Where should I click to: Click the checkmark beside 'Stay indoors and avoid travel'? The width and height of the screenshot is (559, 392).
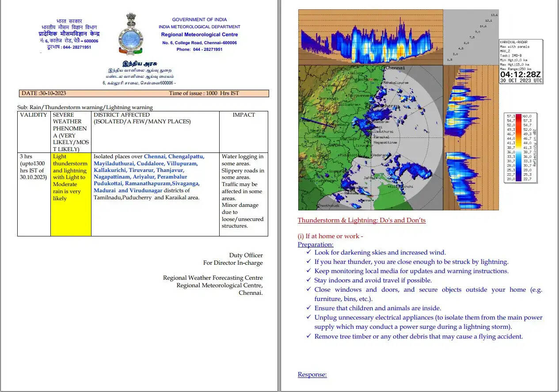308,280
